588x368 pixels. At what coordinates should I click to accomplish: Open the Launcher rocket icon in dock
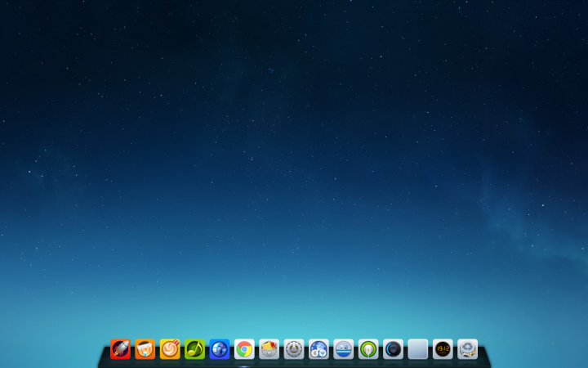120,349
